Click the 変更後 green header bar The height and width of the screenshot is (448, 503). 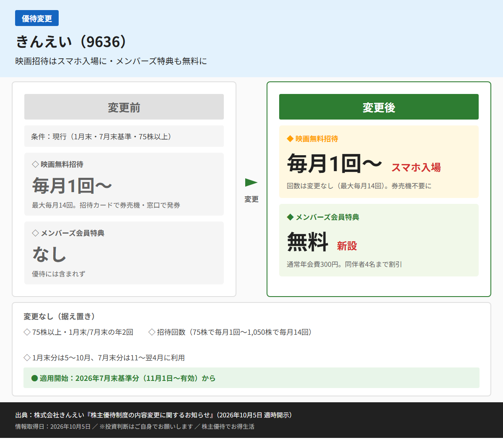pos(379,107)
